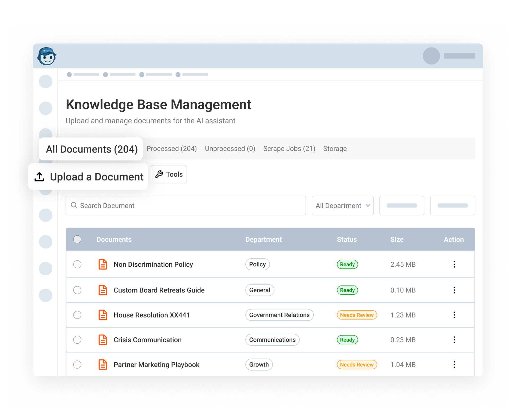This screenshot has height=420, width=516.
Task: Open the Scrape Jobs (21) tab
Action: pos(289,149)
